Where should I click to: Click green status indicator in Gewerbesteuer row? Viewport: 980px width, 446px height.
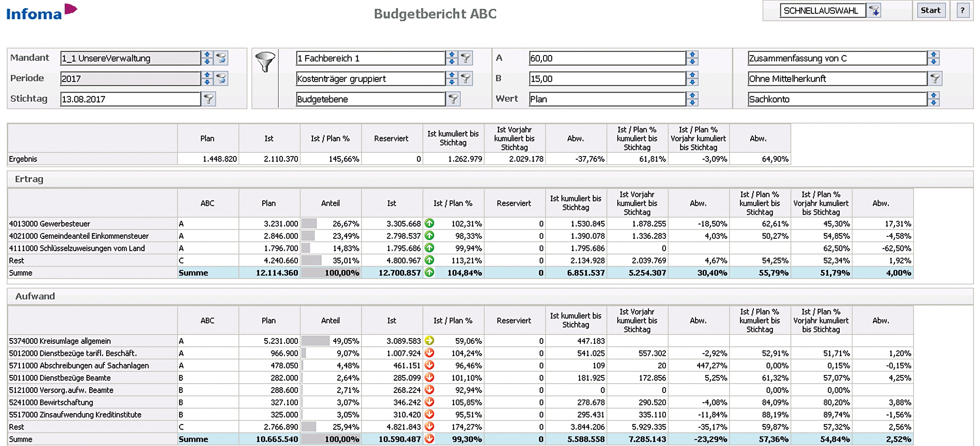point(429,223)
